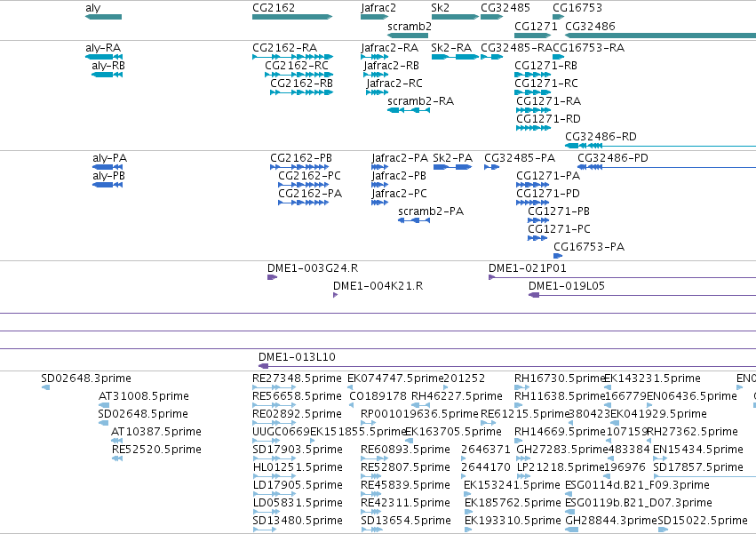Select the CG1271-RD transcript label

(x=549, y=119)
